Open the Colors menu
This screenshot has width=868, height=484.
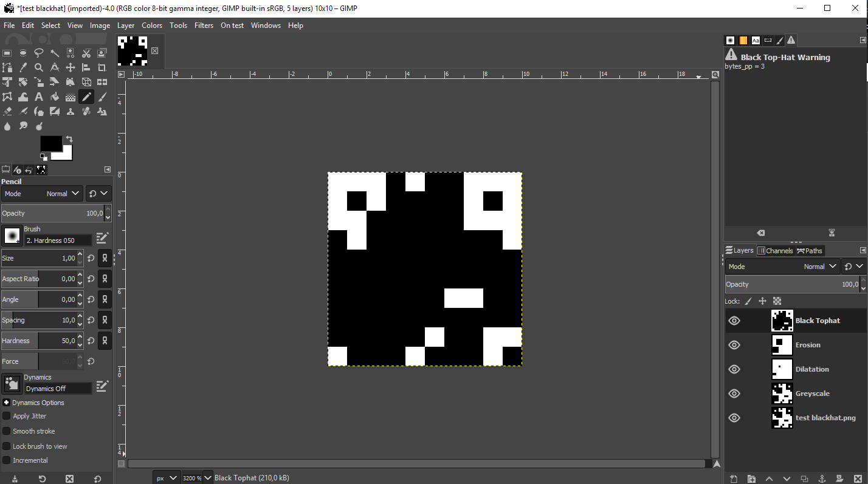(152, 26)
